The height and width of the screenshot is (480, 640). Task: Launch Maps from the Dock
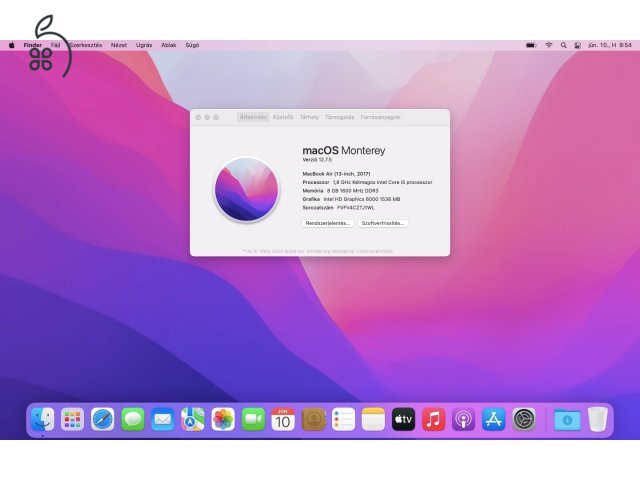pyautogui.click(x=193, y=419)
